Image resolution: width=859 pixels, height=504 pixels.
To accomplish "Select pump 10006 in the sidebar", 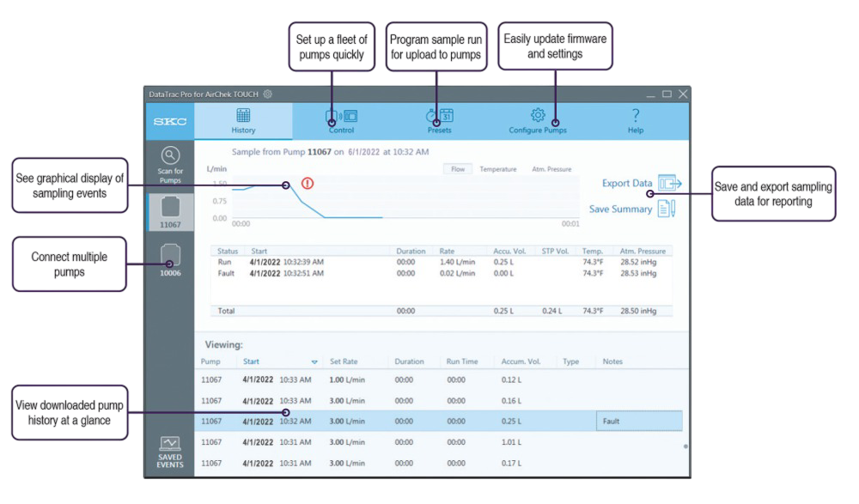I will click(170, 260).
